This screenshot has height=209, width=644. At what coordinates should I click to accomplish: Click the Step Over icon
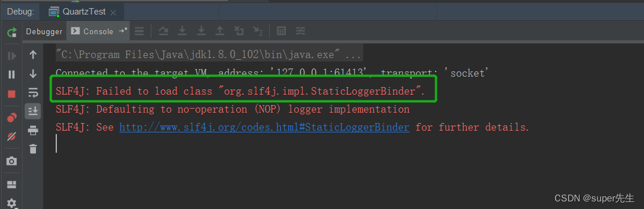pyautogui.click(x=164, y=31)
